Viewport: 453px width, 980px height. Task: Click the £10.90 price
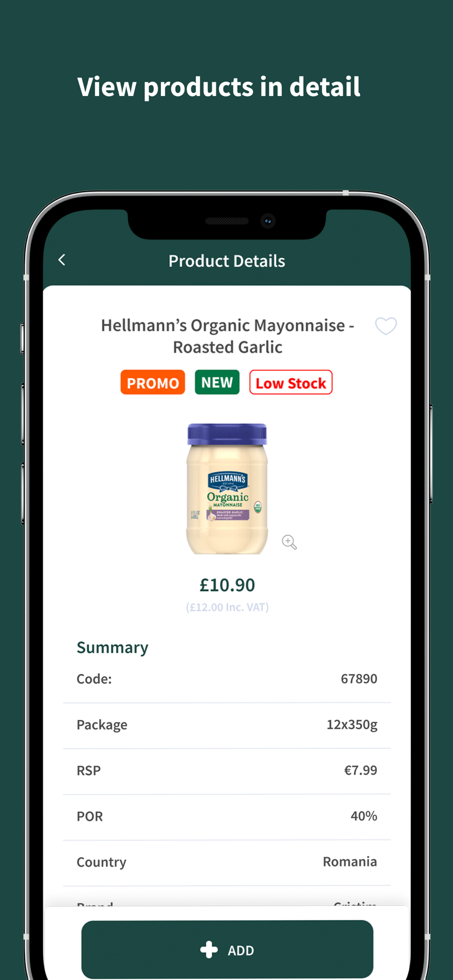227,585
